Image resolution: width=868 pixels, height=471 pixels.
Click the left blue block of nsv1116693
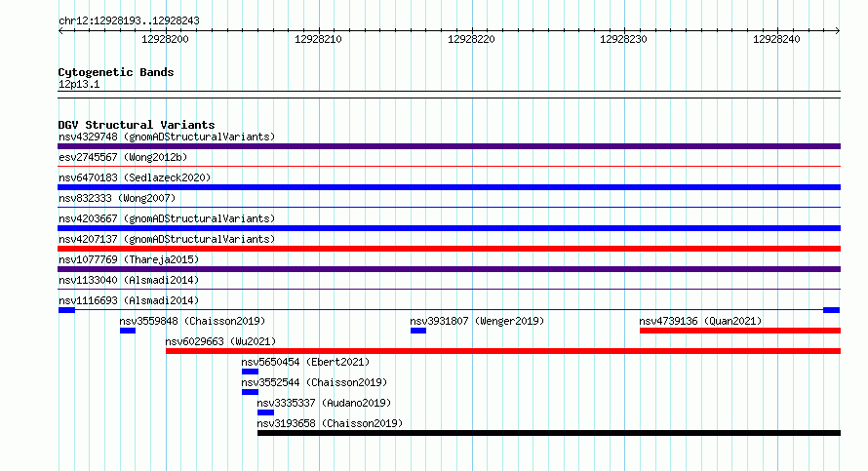click(x=66, y=310)
